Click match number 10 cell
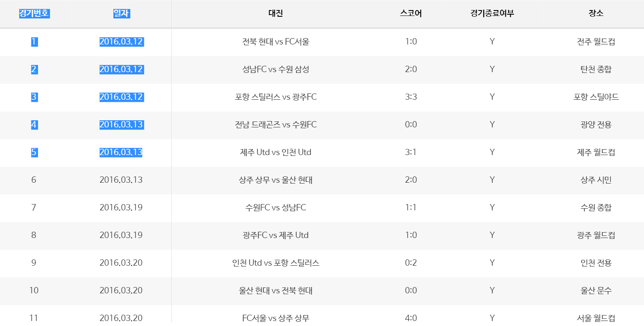 [x=34, y=290]
